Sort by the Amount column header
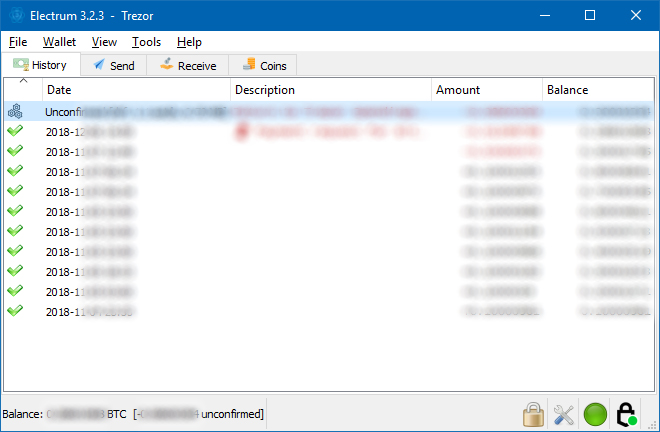660x432 pixels. 487,90
